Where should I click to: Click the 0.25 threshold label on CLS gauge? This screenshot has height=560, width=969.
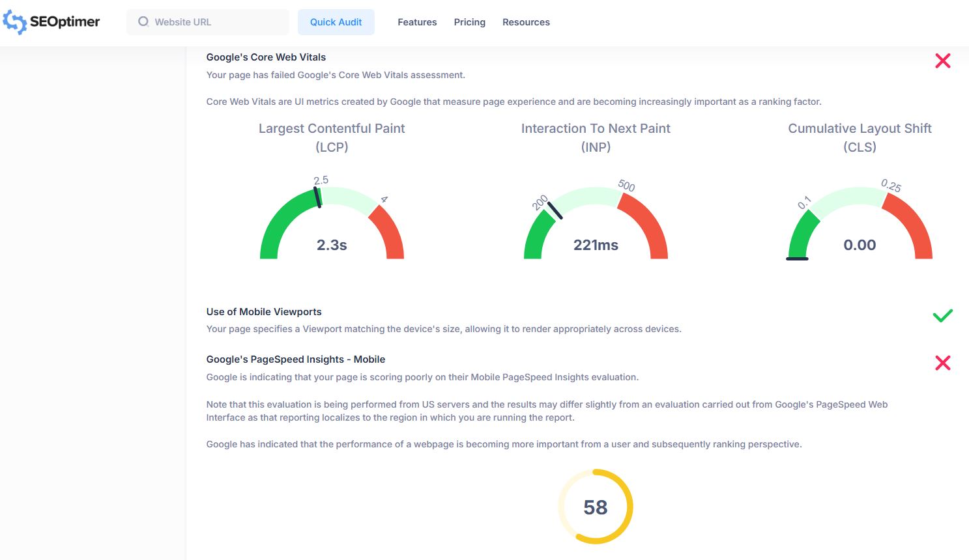point(891,186)
